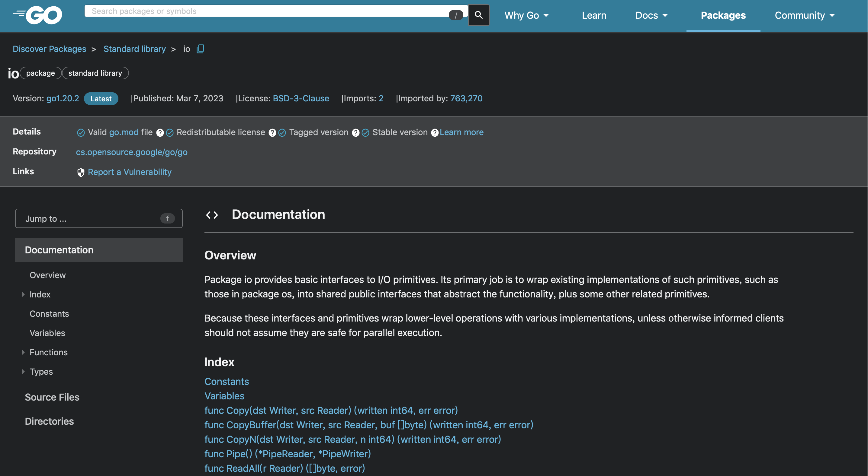
Task: Click the help icon next to Stable version
Action: [x=435, y=133]
